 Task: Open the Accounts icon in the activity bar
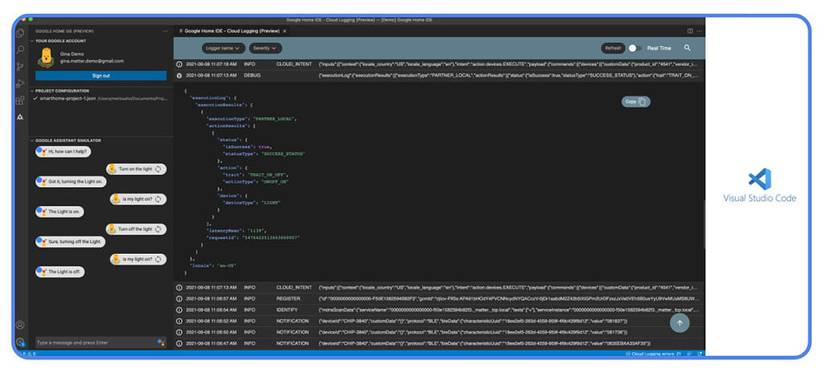[x=21, y=325]
